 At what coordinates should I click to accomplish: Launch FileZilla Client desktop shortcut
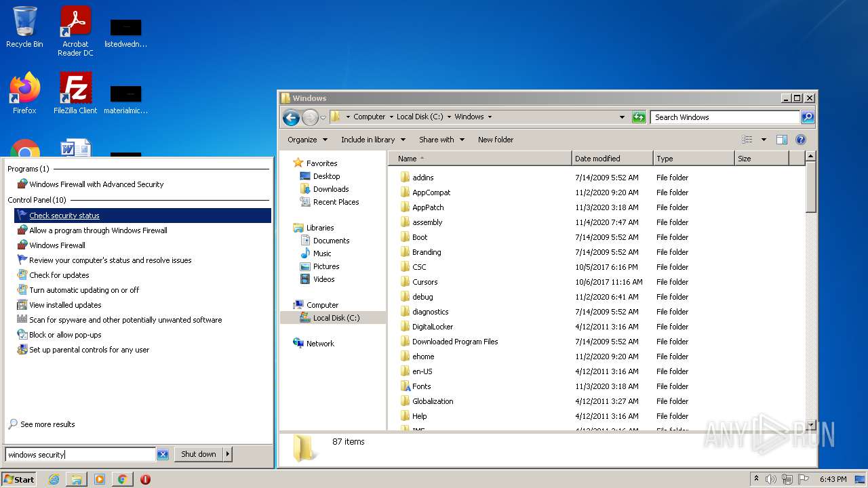(75, 94)
